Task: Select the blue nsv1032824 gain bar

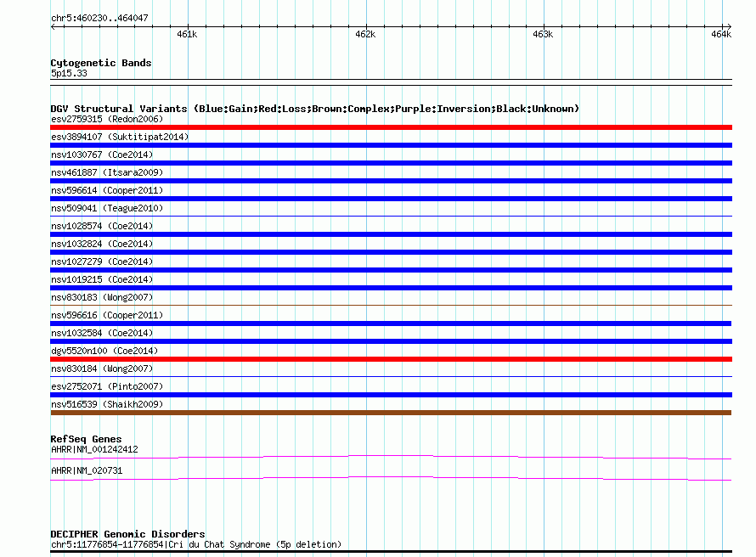Action: [x=391, y=252]
